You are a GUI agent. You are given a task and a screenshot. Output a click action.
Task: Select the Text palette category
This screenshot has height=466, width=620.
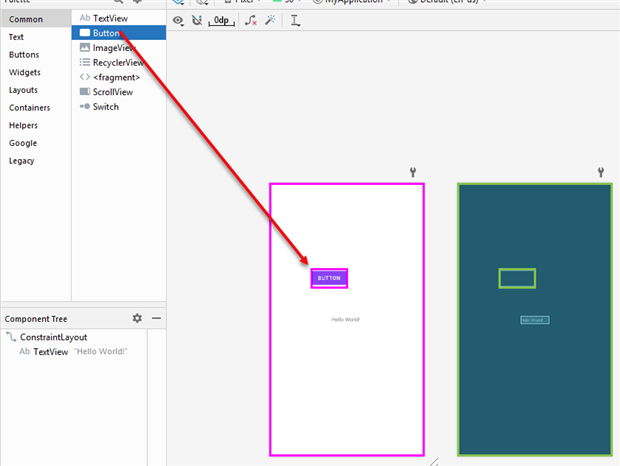click(x=17, y=37)
